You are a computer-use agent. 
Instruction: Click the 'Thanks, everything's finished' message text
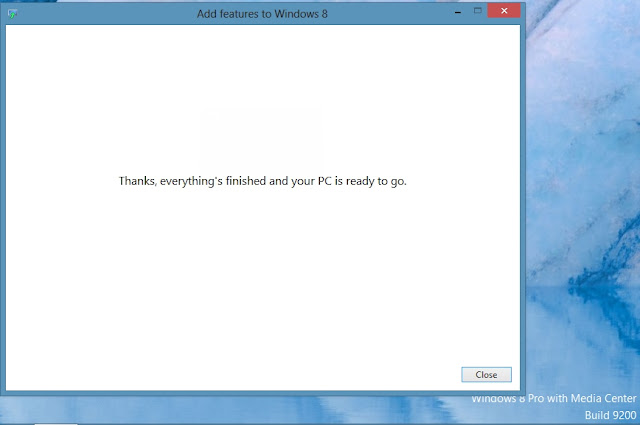click(262, 181)
